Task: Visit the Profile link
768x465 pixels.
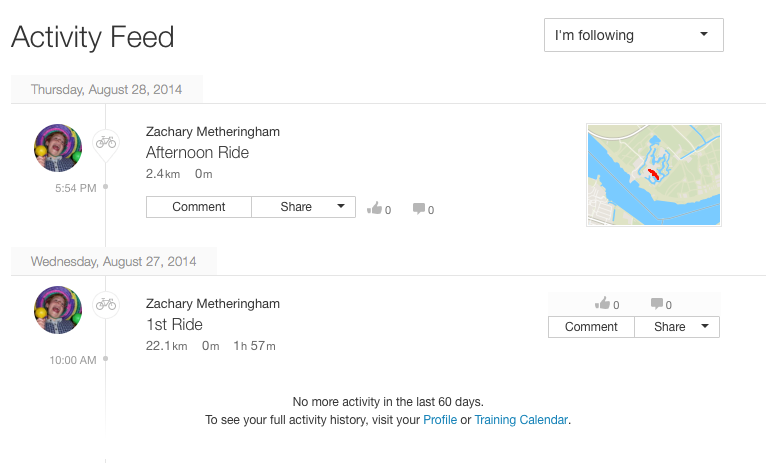Action: (440, 420)
